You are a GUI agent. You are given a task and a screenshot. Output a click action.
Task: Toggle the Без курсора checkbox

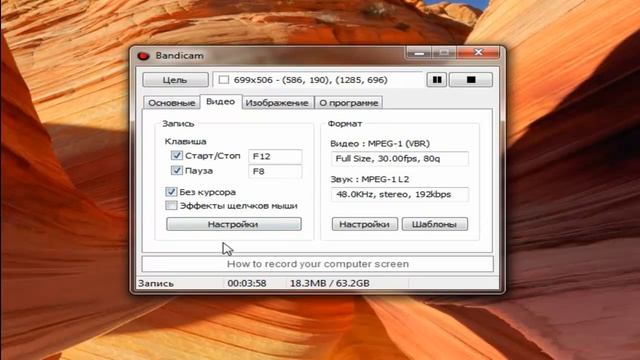coord(171,191)
